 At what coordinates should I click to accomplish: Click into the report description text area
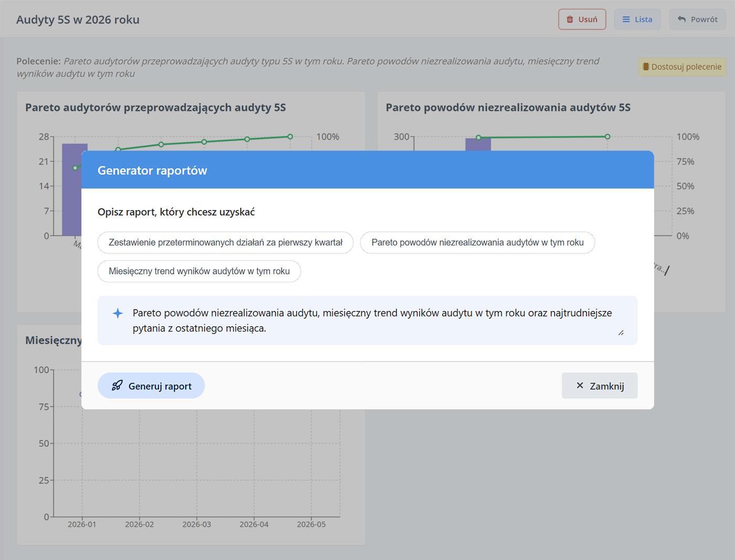click(x=367, y=321)
